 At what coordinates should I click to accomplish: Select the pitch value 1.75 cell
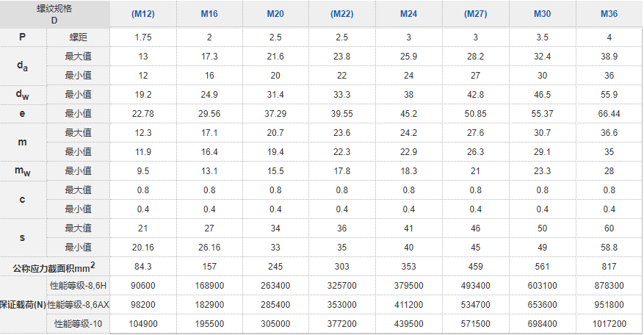pyautogui.click(x=143, y=37)
